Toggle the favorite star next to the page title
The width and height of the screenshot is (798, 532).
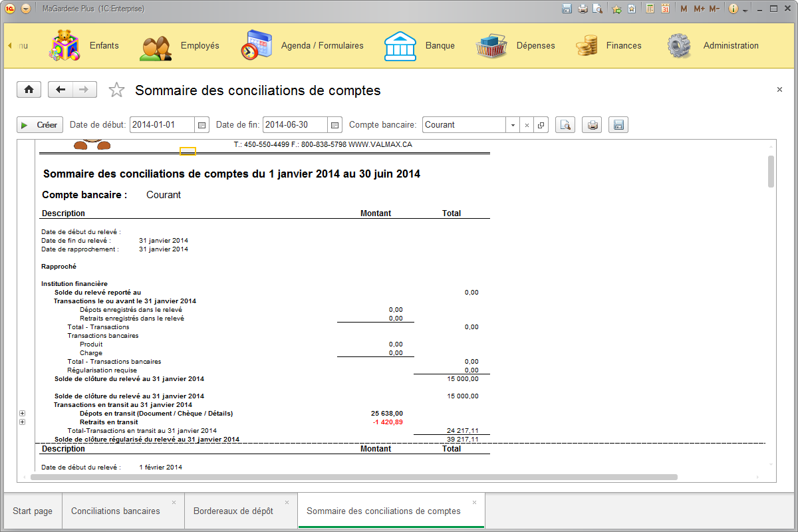tap(116, 89)
